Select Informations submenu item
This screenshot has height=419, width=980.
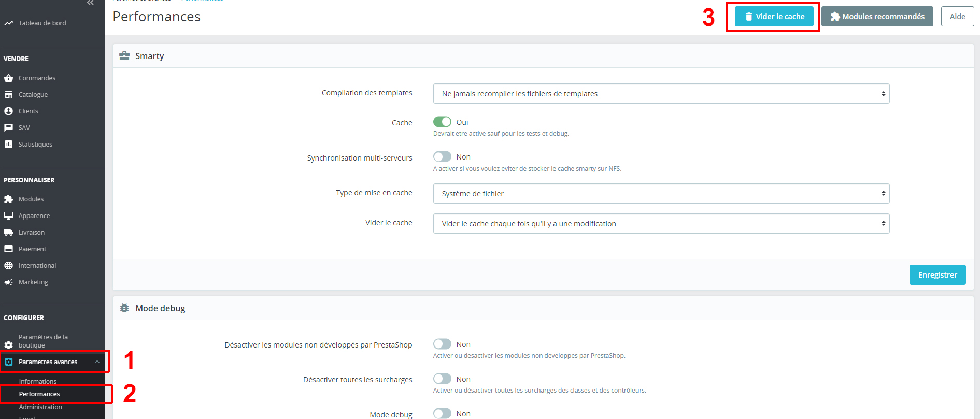[38, 382]
